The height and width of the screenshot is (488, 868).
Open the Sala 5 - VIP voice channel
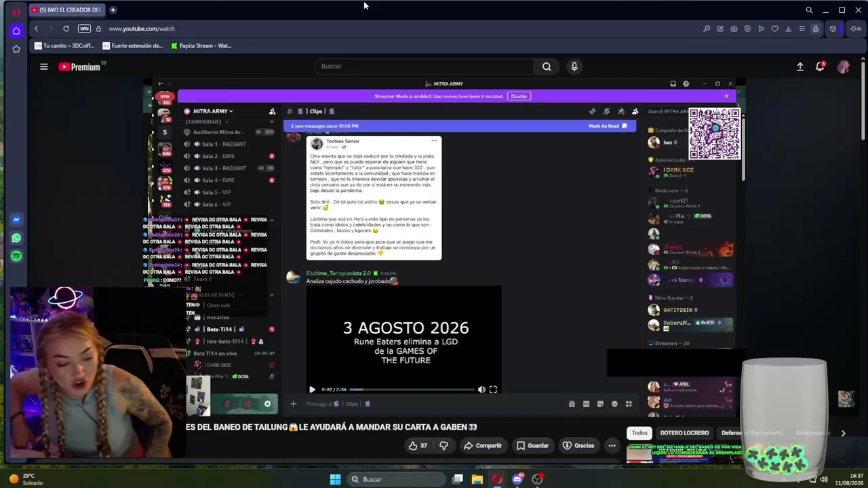point(216,192)
